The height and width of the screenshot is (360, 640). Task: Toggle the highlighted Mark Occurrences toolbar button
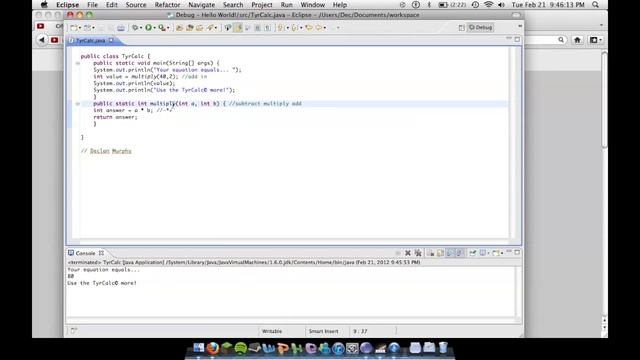(x=238, y=28)
